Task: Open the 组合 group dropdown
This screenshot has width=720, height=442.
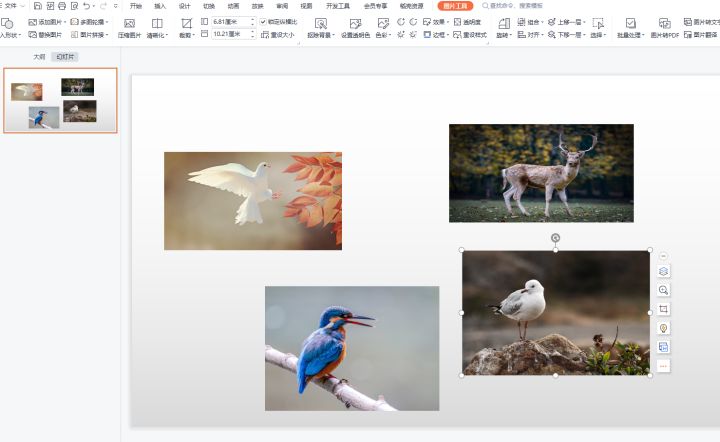Action: coord(533,21)
